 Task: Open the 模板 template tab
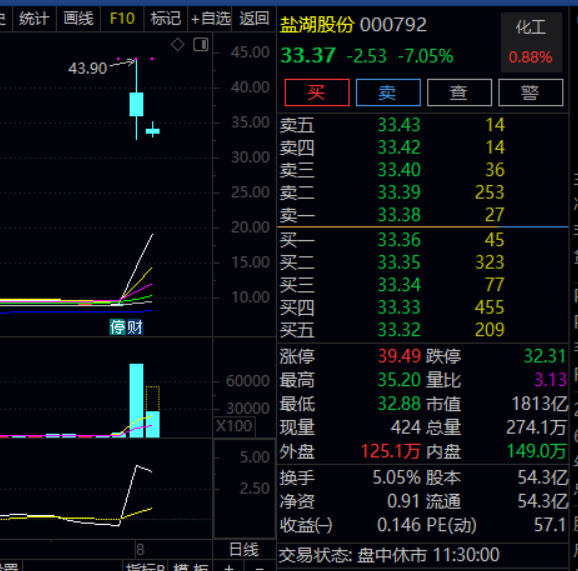191,567
